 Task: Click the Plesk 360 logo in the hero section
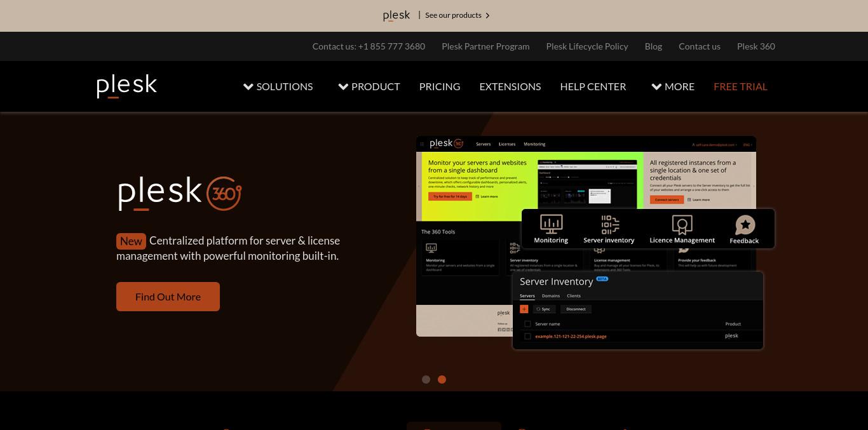(x=180, y=193)
